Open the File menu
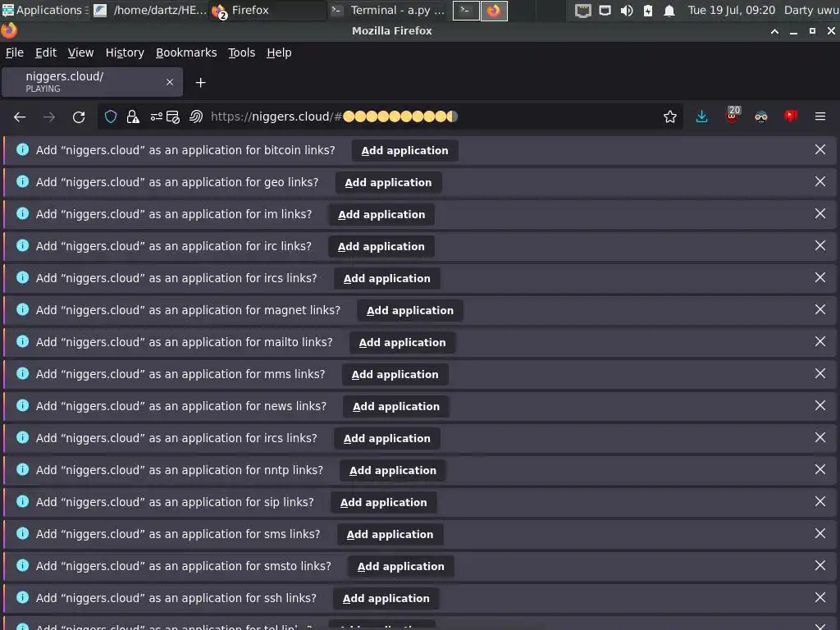The height and width of the screenshot is (630, 840). coord(15,52)
